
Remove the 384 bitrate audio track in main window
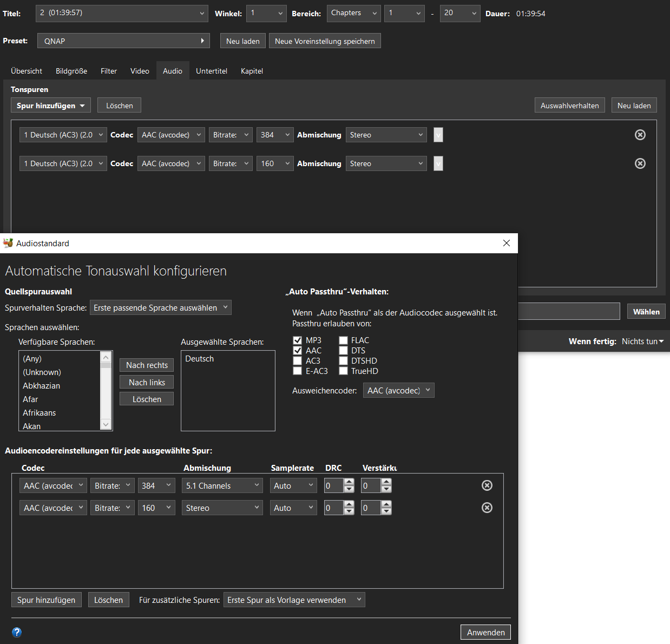[x=640, y=135]
